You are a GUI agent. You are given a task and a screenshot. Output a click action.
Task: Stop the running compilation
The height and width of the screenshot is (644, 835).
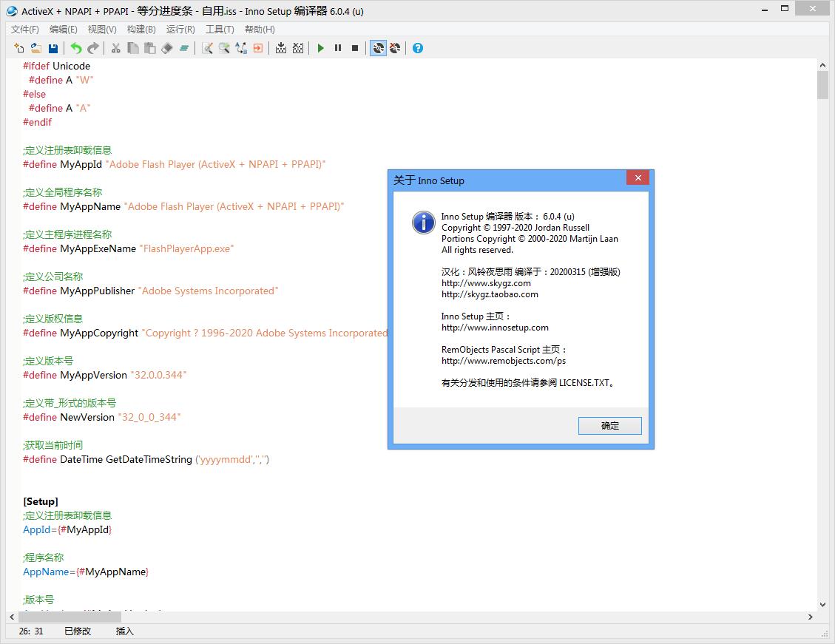coord(356,48)
